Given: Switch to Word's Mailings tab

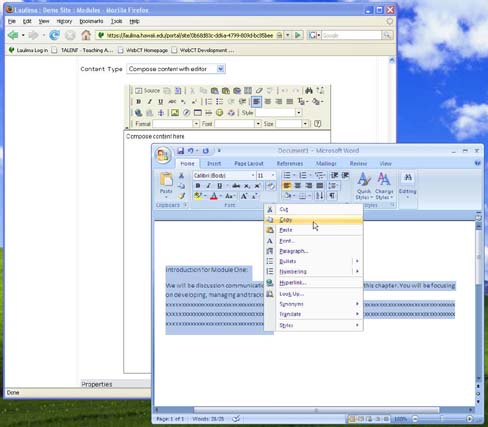Looking at the screenshot, I should click(x=326, y=163).
